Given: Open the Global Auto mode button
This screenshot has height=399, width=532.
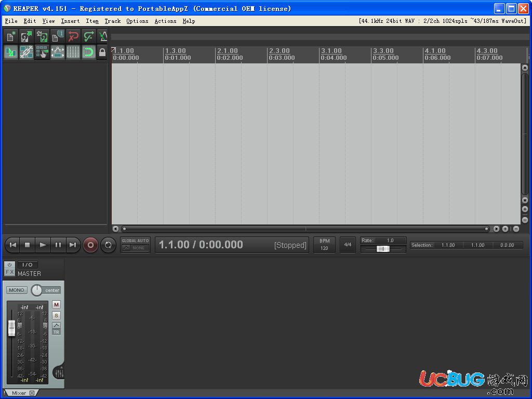Looking at the screenshot, I should 136,244.
